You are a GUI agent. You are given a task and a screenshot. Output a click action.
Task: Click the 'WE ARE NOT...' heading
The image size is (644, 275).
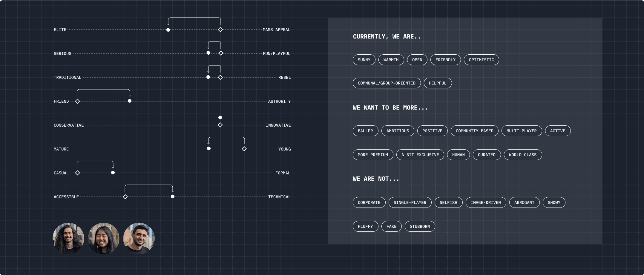tap(376, 179)
